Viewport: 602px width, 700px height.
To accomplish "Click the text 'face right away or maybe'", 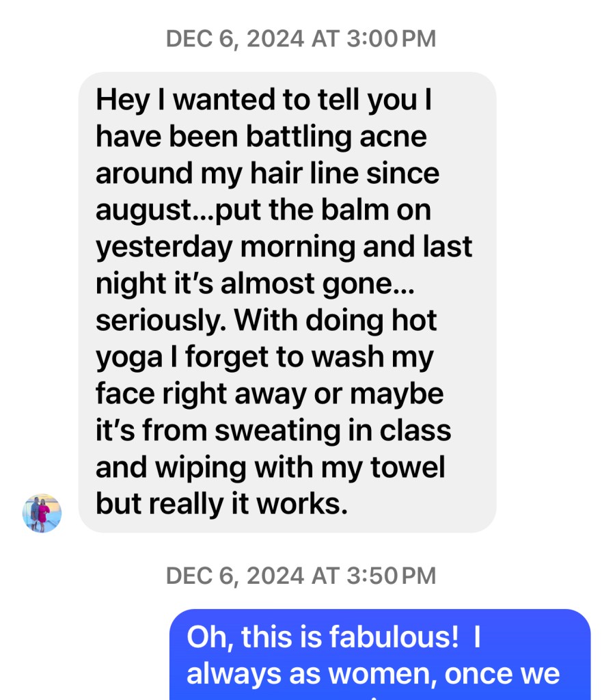I will point(269,394).
